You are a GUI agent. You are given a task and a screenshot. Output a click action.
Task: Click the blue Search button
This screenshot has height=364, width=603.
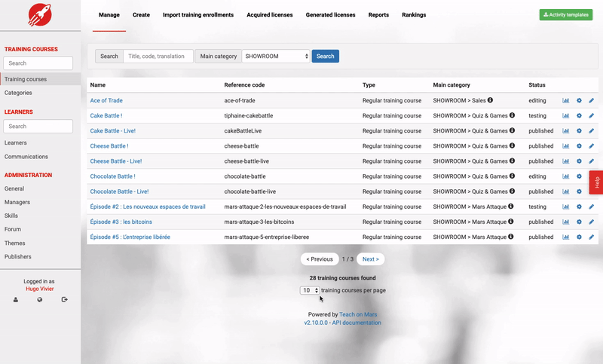coord(326,56)
